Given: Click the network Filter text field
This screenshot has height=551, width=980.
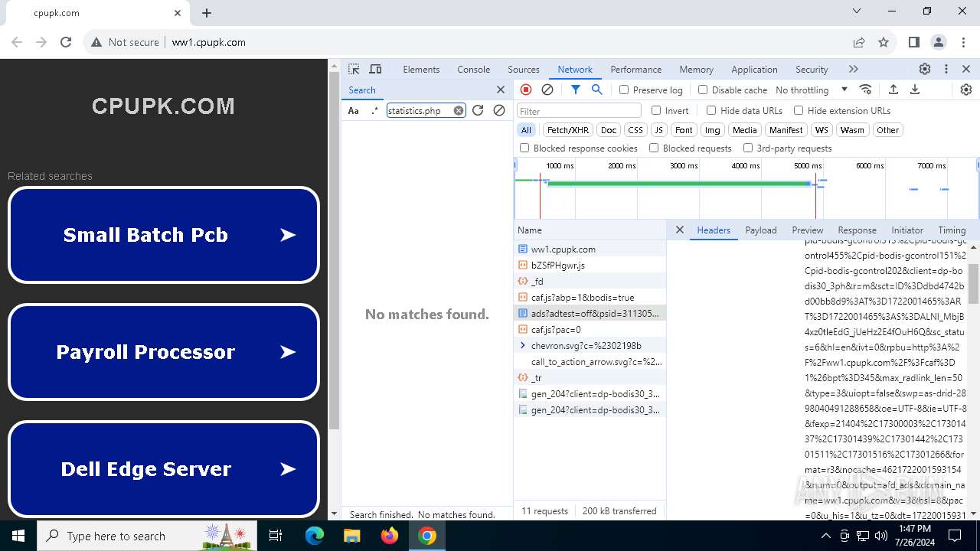Looking at the screenshot, I should point(578,111).
